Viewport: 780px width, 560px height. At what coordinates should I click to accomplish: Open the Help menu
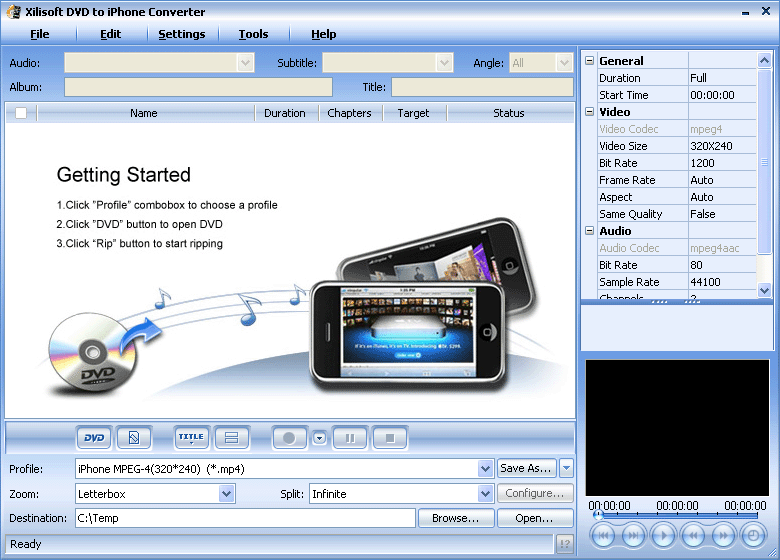pyautogui.click(x=323, y=34)
